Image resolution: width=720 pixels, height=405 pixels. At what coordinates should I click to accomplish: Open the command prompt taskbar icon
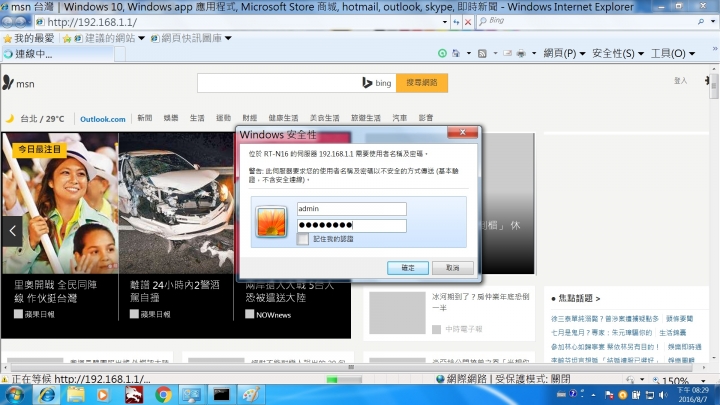pyautogui.click(x=221, y=395)
